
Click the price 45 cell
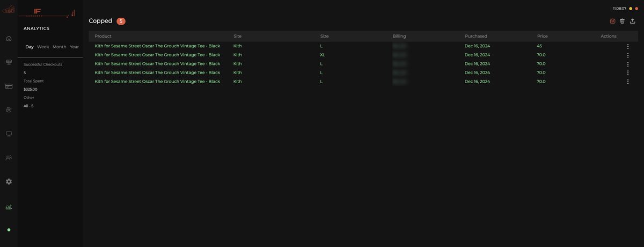(539, 46)
